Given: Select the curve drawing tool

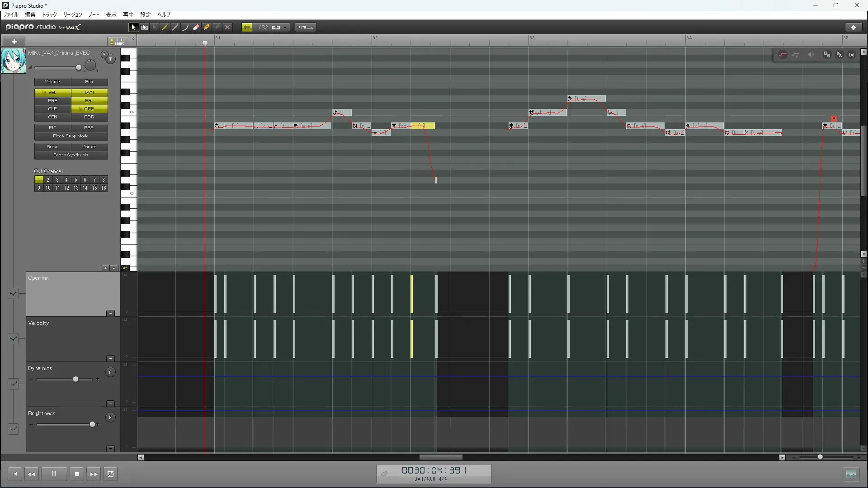Looking at the screenshot, I should tap(185, 28).
